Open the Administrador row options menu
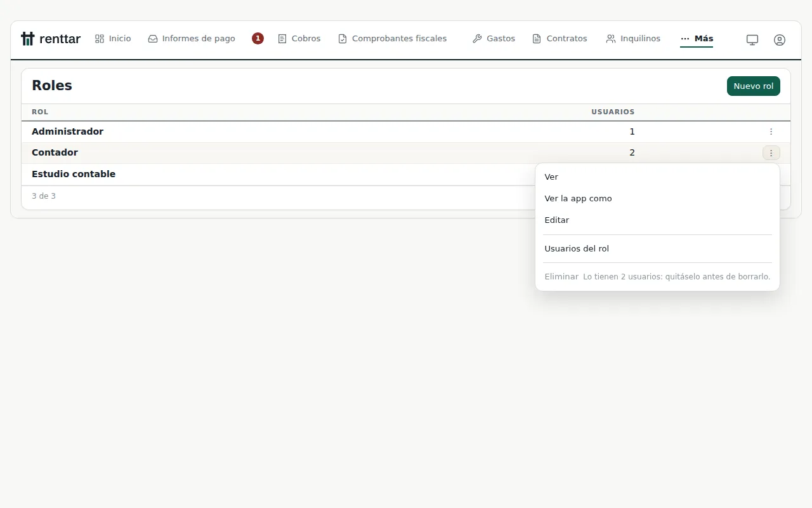 tap(771, 131)
